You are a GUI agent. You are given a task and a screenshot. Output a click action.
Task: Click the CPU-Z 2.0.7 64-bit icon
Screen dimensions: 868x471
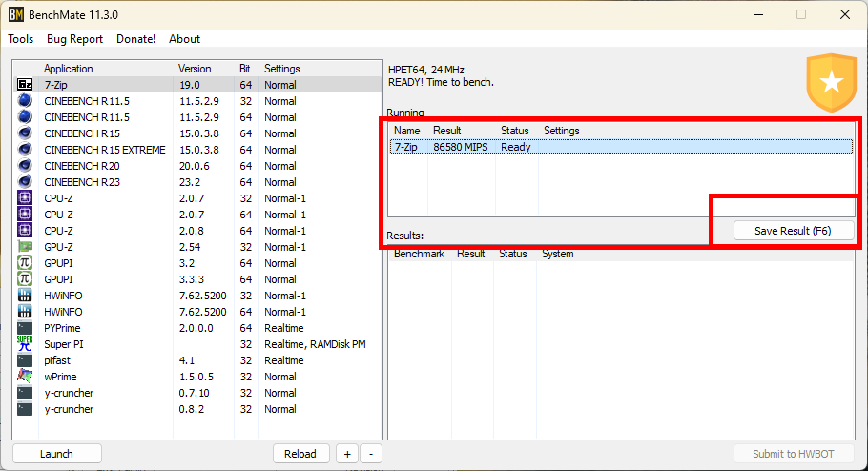[25, 215]
